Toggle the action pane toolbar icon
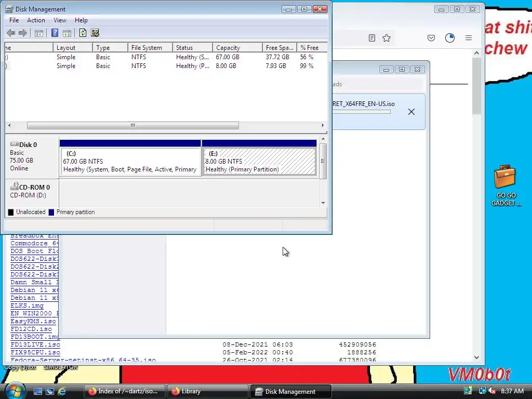The image size is (532, 399). click(x=67, y=33)
